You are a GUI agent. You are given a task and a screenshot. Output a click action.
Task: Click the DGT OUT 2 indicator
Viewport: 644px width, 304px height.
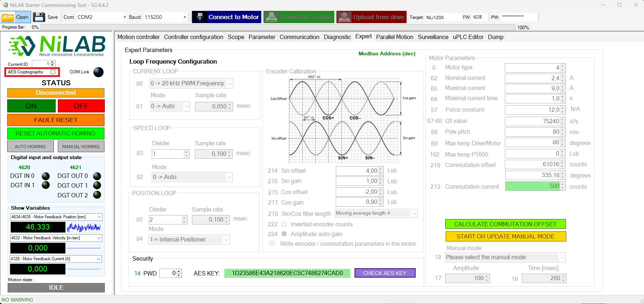click(x=97, y=195)
